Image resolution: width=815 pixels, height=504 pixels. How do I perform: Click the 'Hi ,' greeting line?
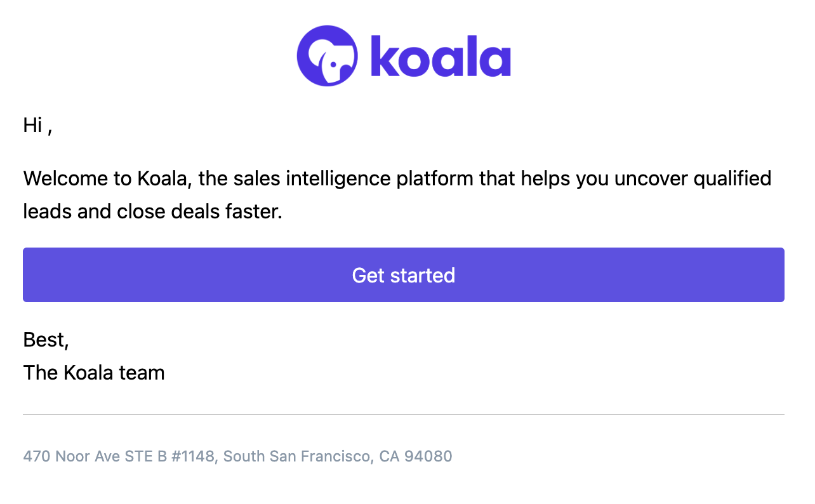pos(37,126)
